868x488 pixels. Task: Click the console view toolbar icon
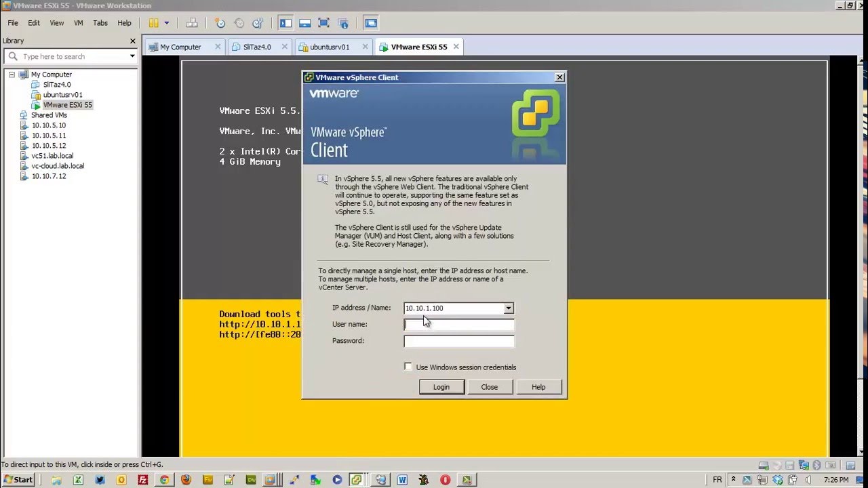point(370,23)
